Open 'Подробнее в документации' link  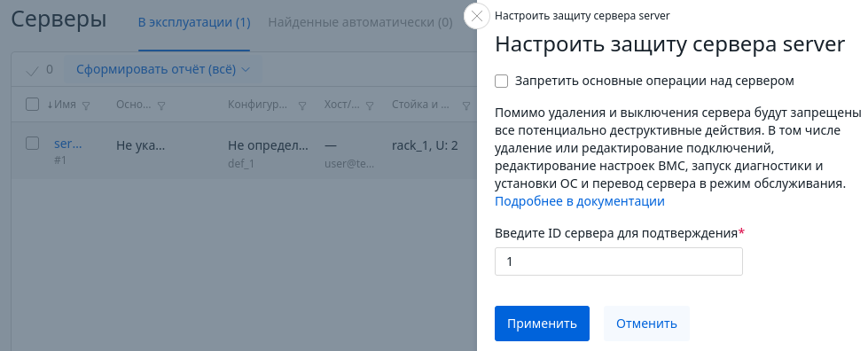580,201
